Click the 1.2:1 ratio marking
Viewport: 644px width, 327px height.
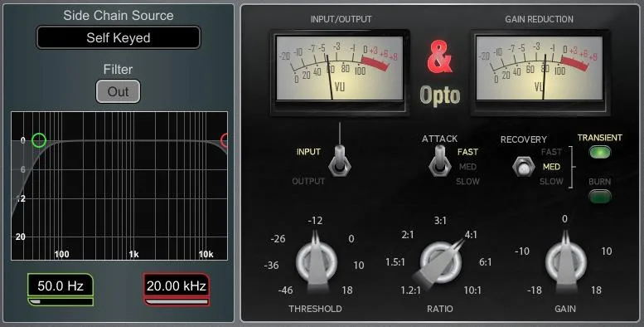click(x=411, y=290)
